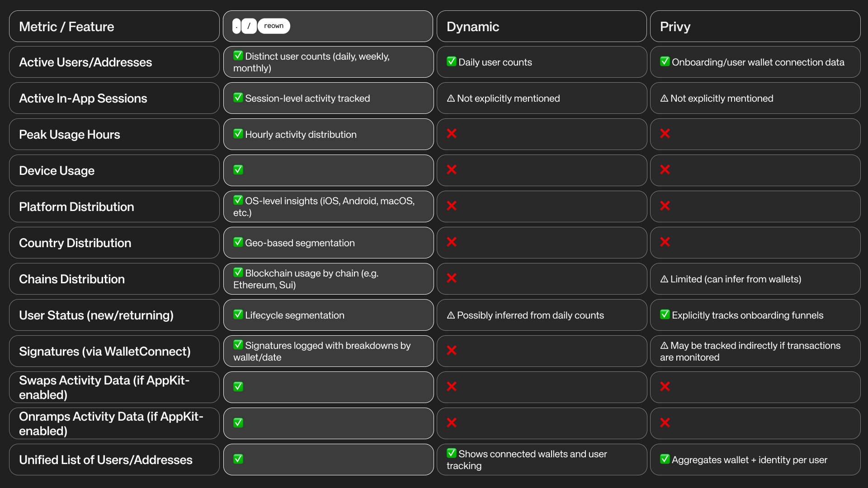
Task: Click the Aggregates wallet + identity per user cell
Action: (x=755, y=460)
